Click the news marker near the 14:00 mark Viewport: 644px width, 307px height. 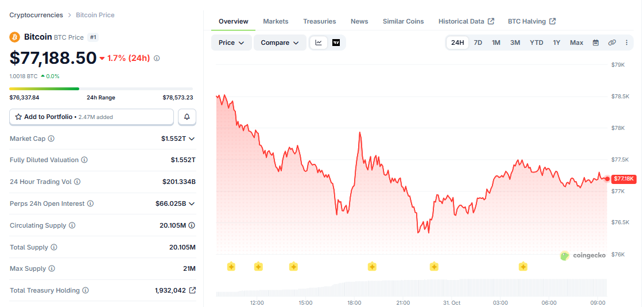coord(293,267)
